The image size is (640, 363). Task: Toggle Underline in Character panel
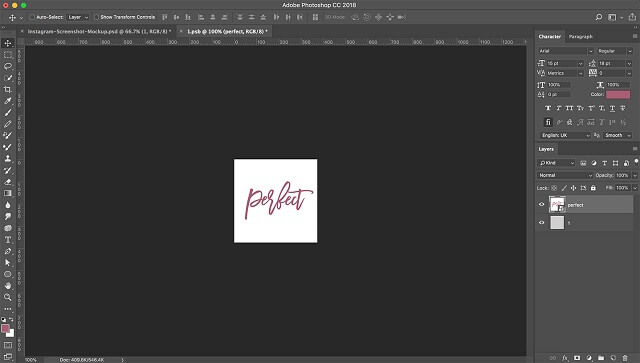612,108
